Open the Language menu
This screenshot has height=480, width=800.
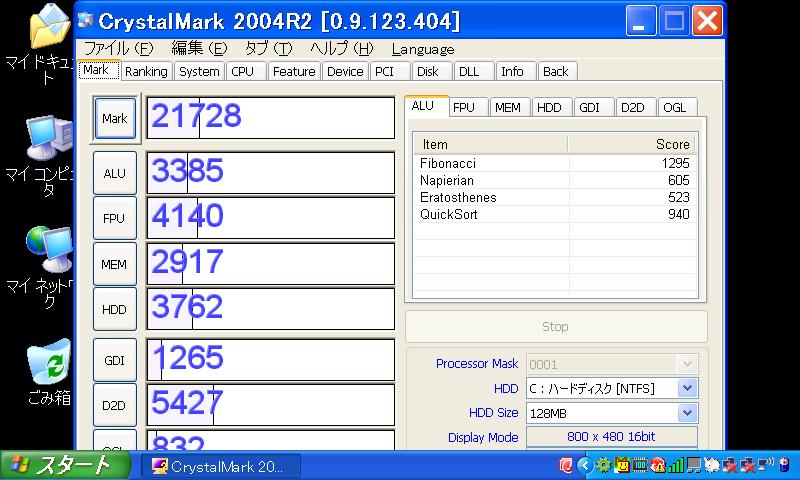pyautogui.click(x=422, y=49)
